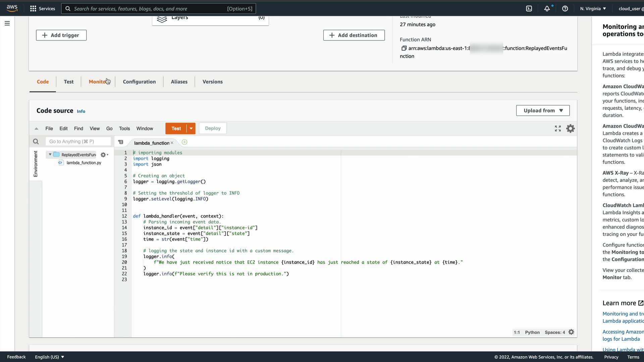Click the Add trigger button
The height and width of the screenshot is (362, 644).
click(61, 35)
